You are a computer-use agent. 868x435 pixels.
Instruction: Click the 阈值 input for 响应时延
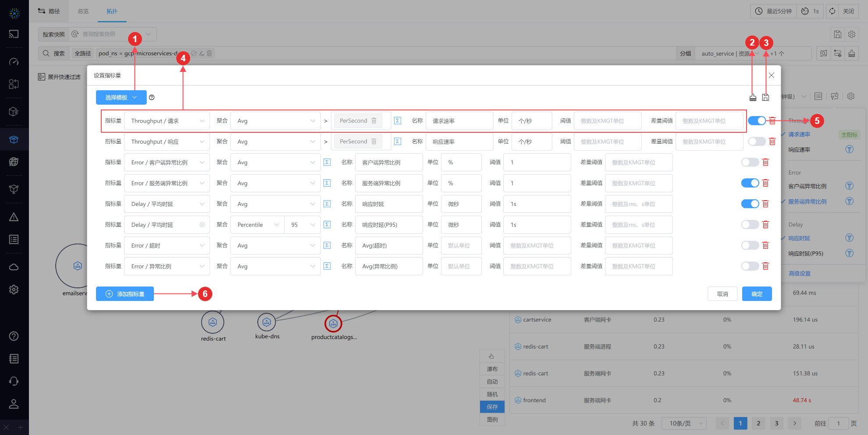pos(537,204)
